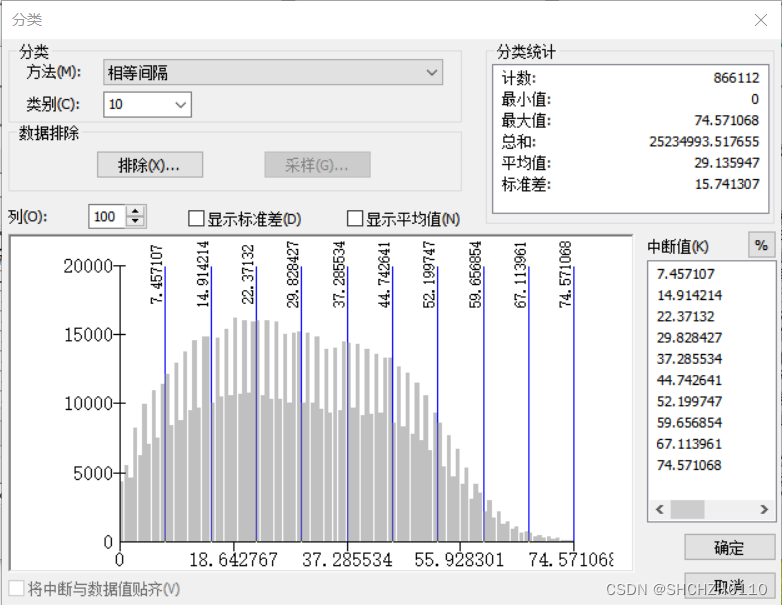Click blue break line labeled 74.571068
This screenshot has width=782, height=605.
[x=574, y=404]
